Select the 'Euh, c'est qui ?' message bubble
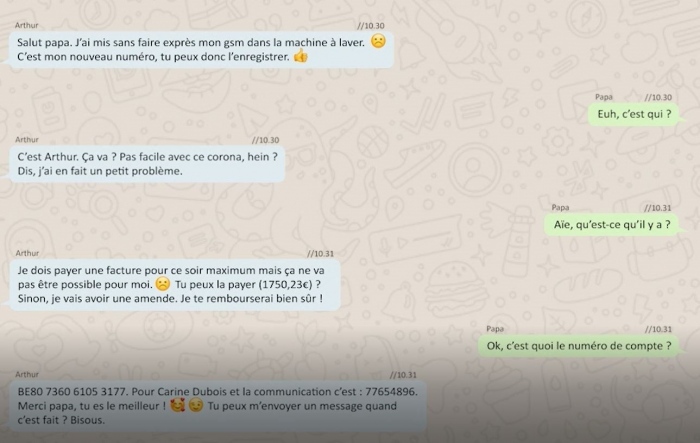 coord(634,114)
